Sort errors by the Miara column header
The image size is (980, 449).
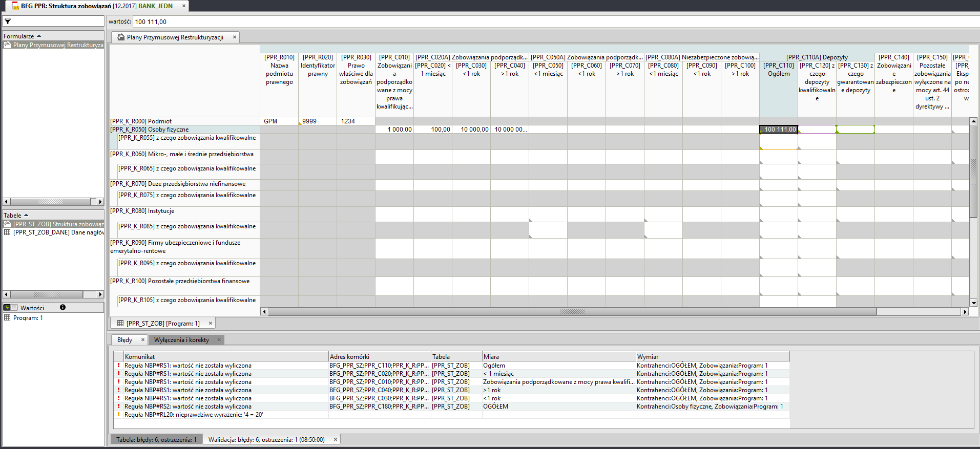pyautogui.click(x=559, y=356)
